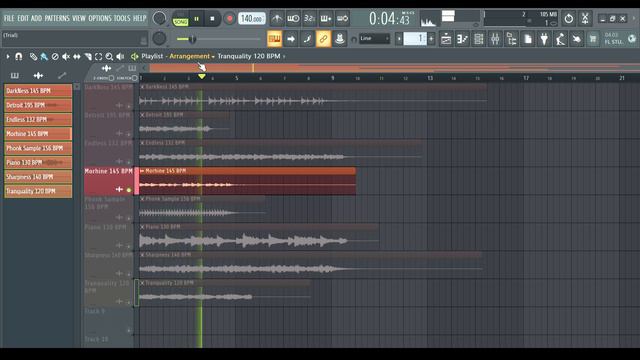Click the typing keyboard to piano icon
Image resolution: width=640 pixels, height=360 pixels.
pyautogui.click(x=274, y=39)
